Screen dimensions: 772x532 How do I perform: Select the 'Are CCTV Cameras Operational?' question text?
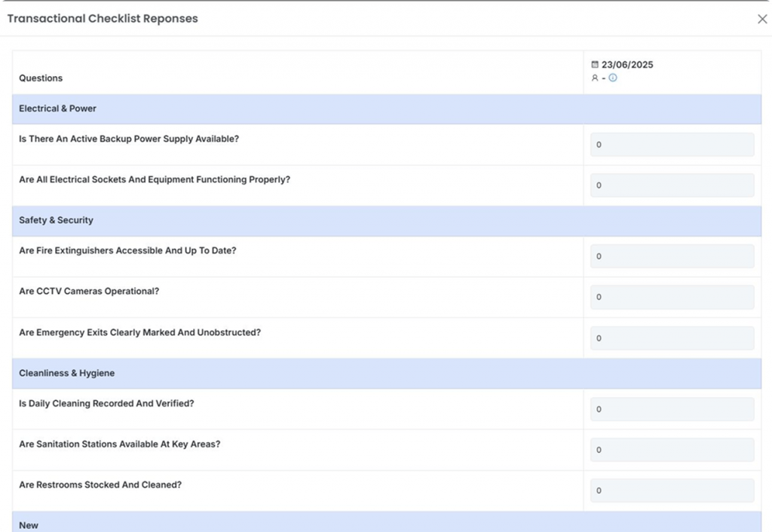coord(89,291)
